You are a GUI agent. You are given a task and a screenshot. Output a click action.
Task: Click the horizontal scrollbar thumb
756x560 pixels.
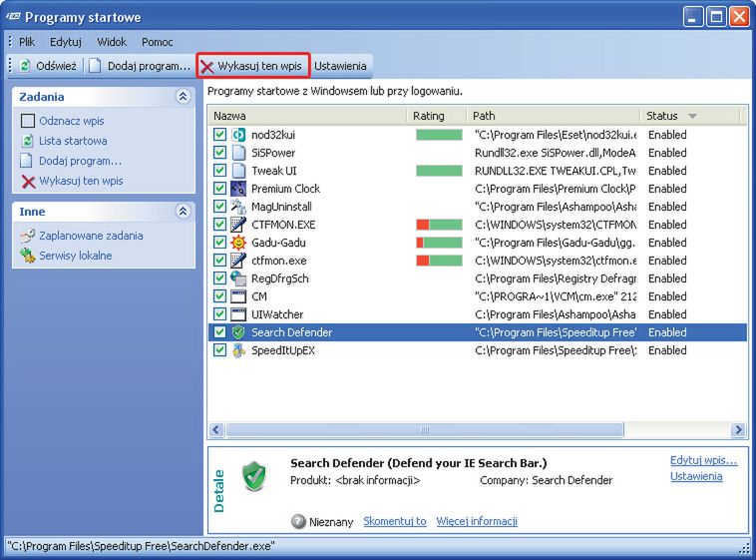[x=425, y=429]
